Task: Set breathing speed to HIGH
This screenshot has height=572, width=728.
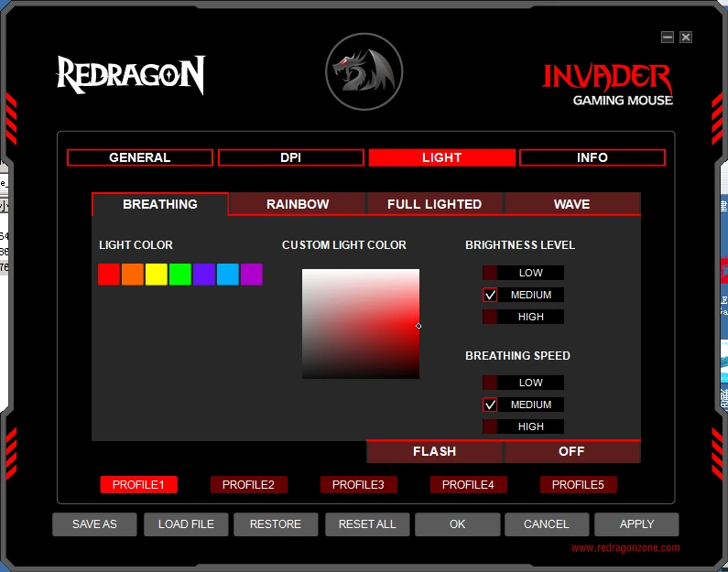Action: click(x=523, y=426)
